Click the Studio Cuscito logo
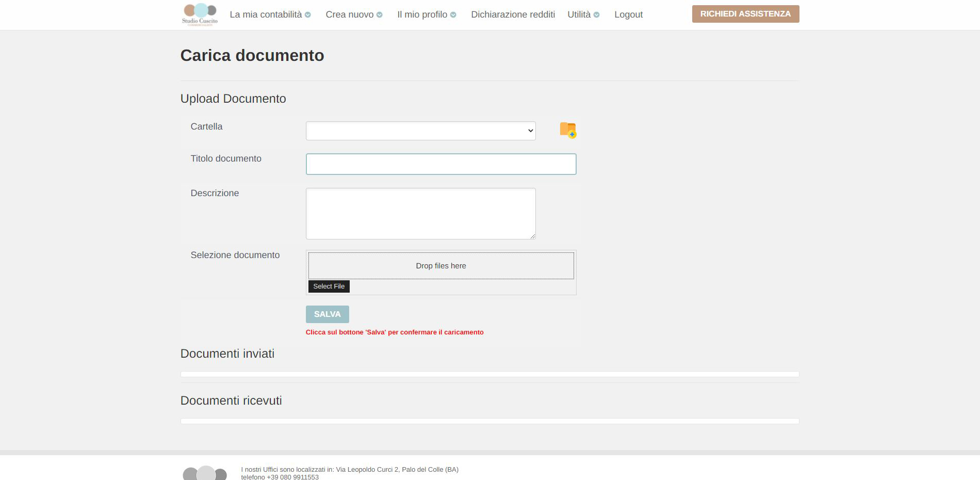The height and width of the screenshot is (480, 980). pyautogui.click(x=200, y=14)
